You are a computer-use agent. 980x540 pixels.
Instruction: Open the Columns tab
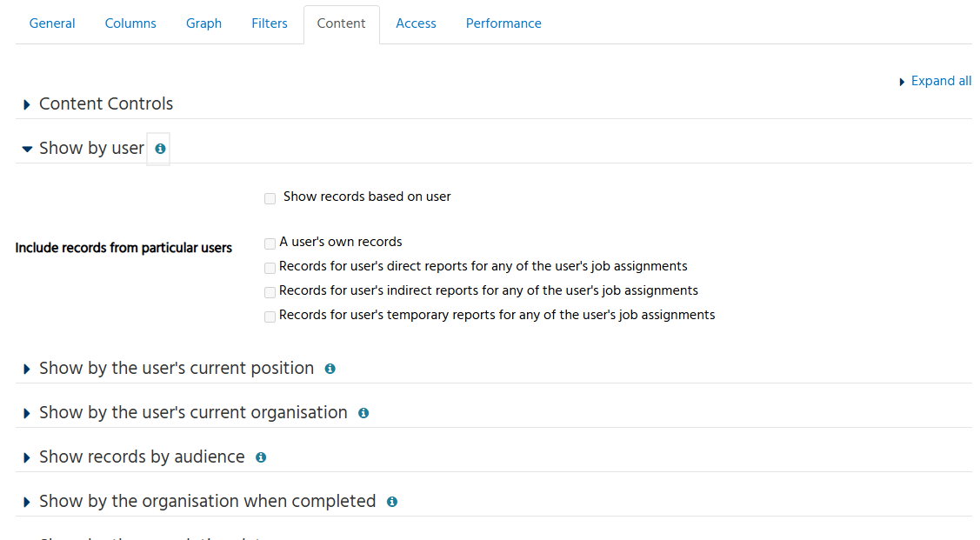(x=130, y=23)
